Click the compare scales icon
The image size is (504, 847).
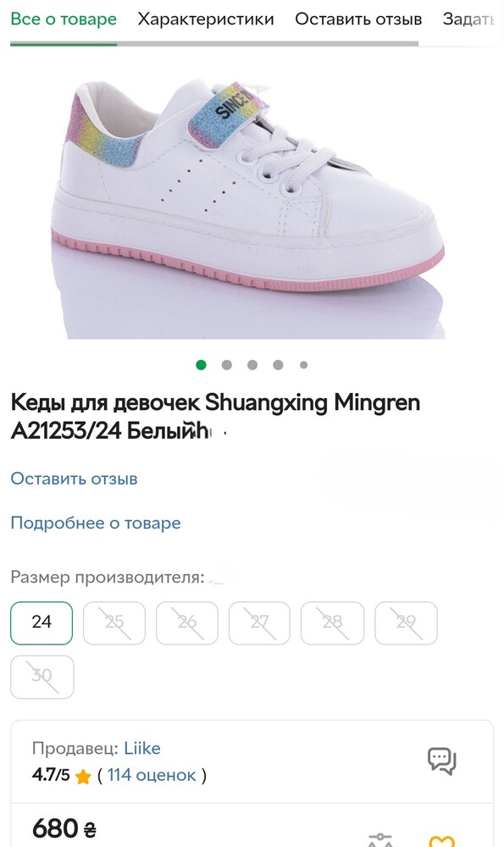click(380, 840)
